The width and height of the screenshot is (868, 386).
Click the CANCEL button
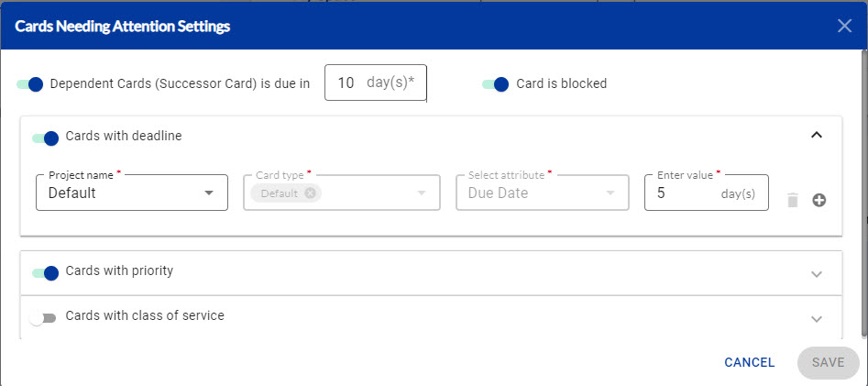(750, 363)
